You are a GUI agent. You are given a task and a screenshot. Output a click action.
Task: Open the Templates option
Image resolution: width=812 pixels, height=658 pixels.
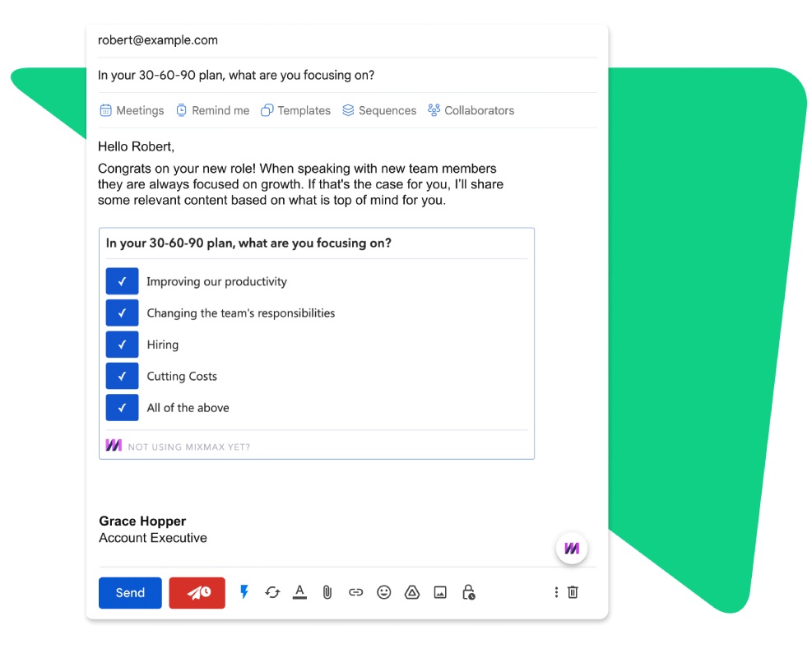(295, 110)
